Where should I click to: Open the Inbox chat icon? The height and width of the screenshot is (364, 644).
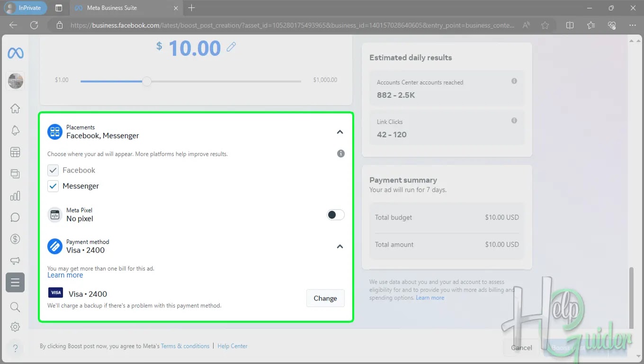15,218
